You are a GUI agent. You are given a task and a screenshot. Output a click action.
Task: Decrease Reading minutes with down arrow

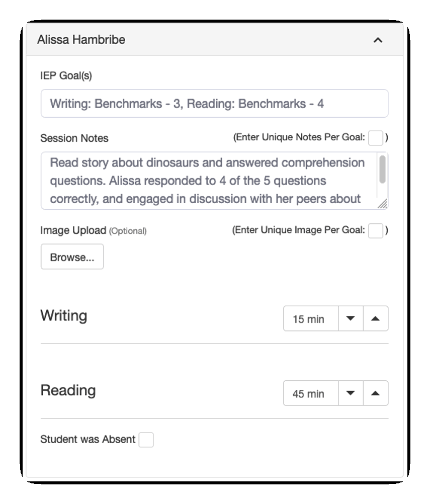coord(351,393)
